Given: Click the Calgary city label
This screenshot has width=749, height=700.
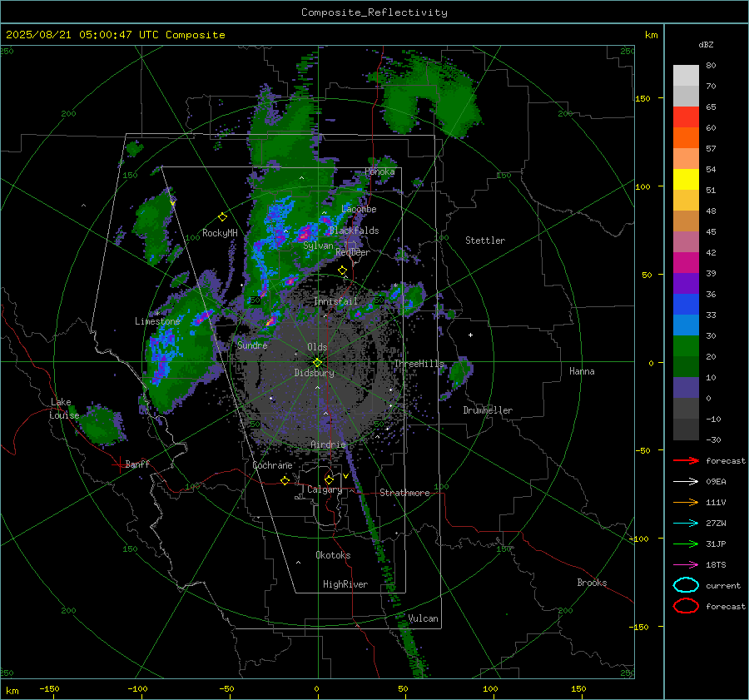Looking at the screenshot, I should tap(325, 489).
